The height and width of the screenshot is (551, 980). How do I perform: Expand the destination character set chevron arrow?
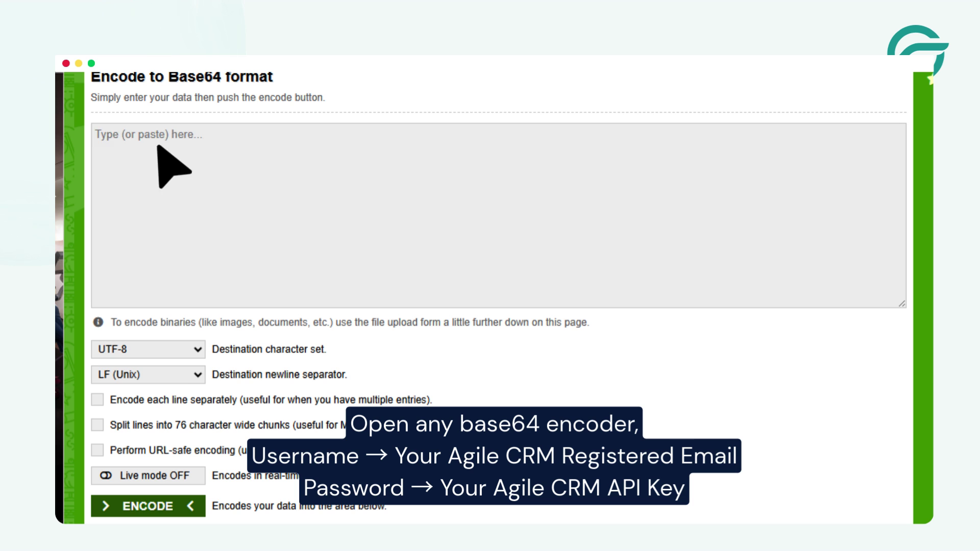pos(198,349)
